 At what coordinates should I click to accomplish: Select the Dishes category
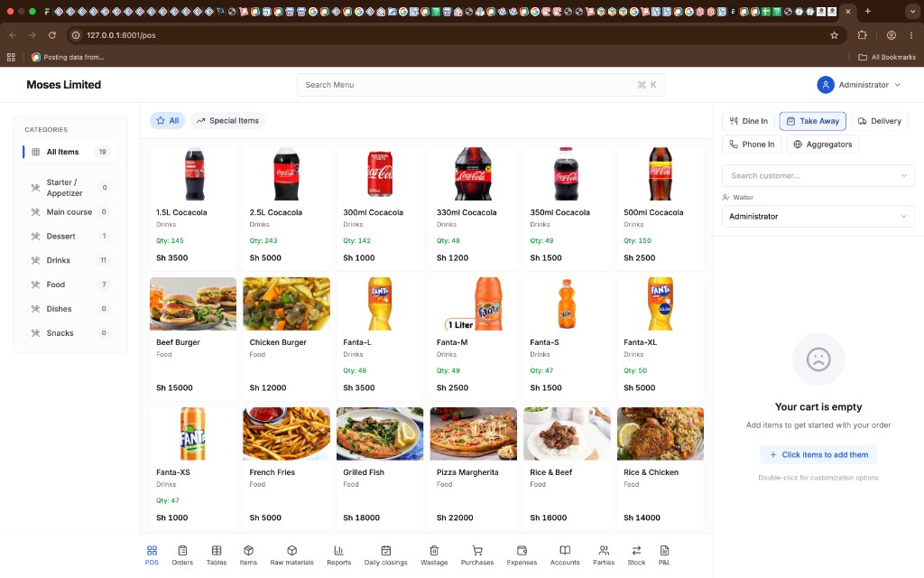69,309
